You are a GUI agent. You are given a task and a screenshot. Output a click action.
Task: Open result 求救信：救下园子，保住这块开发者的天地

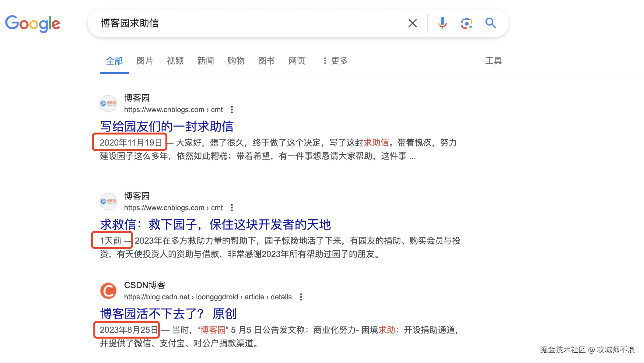point(215,224)
